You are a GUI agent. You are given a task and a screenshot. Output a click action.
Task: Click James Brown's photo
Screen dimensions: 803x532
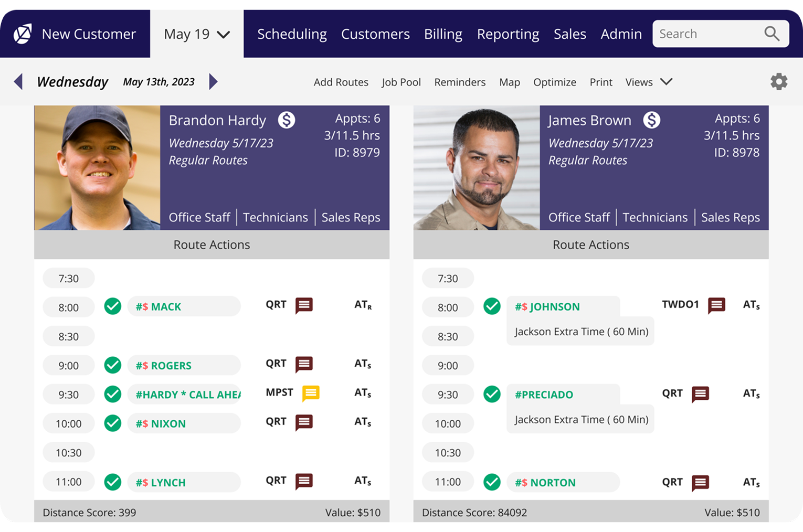477,168
